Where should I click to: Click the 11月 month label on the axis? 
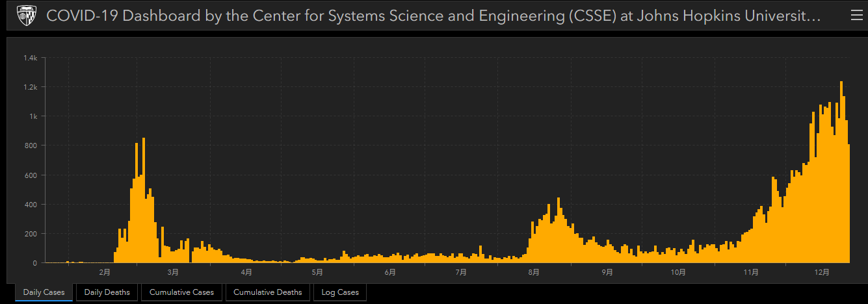click(750, 272)
